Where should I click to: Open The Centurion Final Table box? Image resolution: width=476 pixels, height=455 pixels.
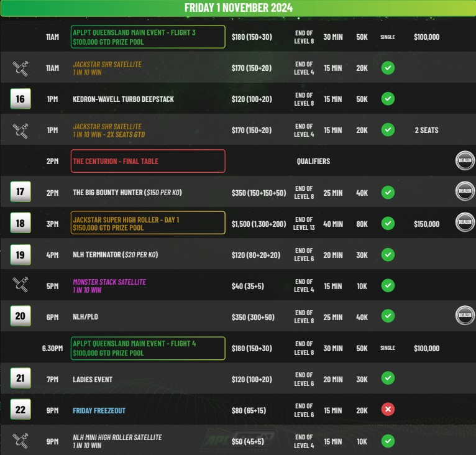click(148, 161)
